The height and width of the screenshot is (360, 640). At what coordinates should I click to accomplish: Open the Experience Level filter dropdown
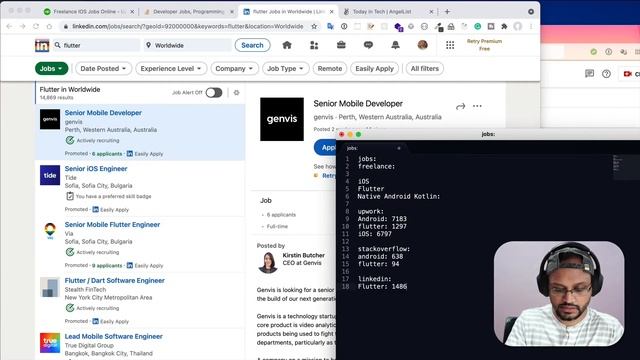pyautogui.click(x=171, y=69)
